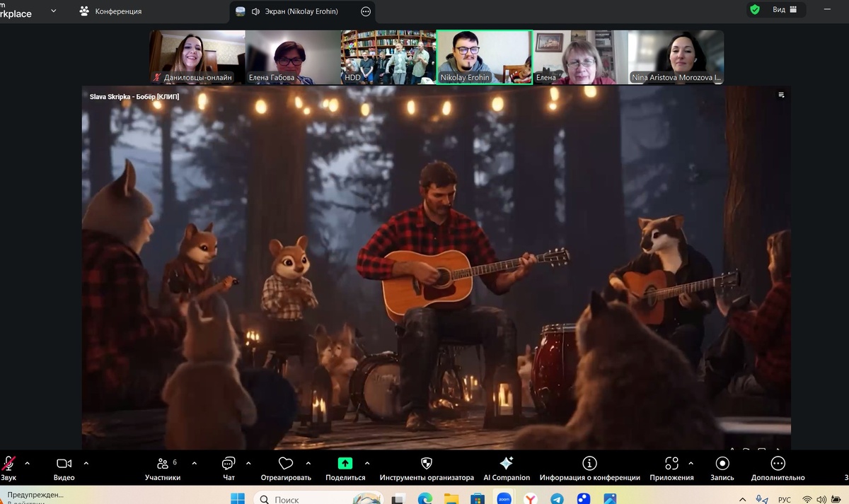This screenshot has width=849, height=504.
Task: Expand audio options arrow next to Звук
Action: [x=28, y=464]
